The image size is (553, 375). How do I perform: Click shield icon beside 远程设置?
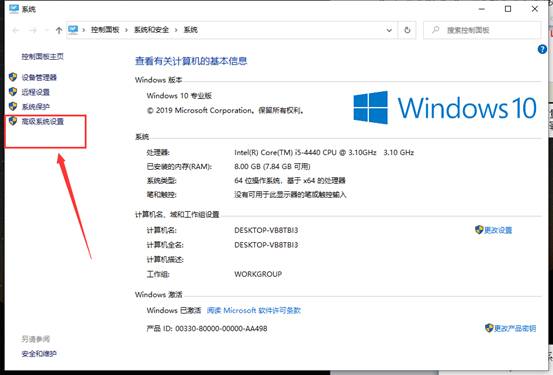point(13,92)
